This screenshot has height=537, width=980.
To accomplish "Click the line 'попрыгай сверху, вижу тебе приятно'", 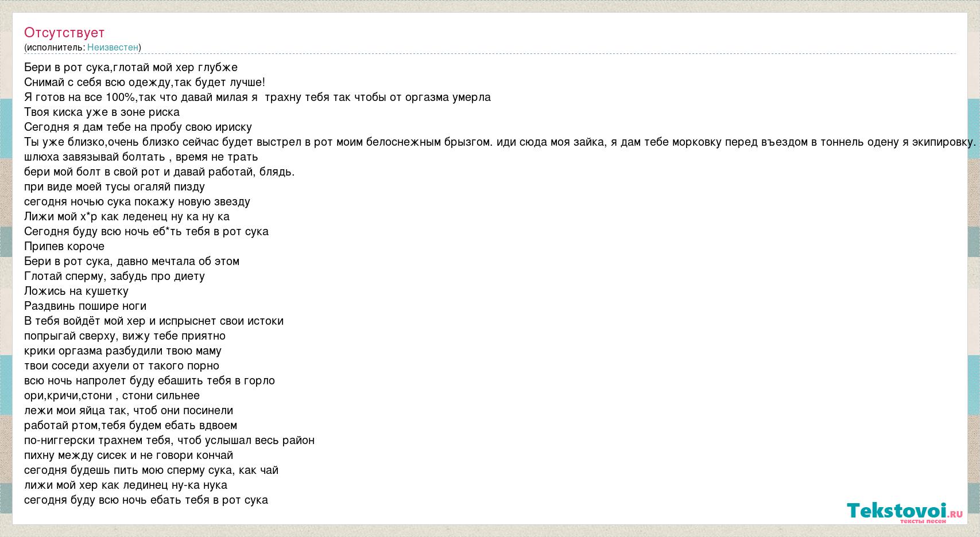I will click(x=125, y=336).
